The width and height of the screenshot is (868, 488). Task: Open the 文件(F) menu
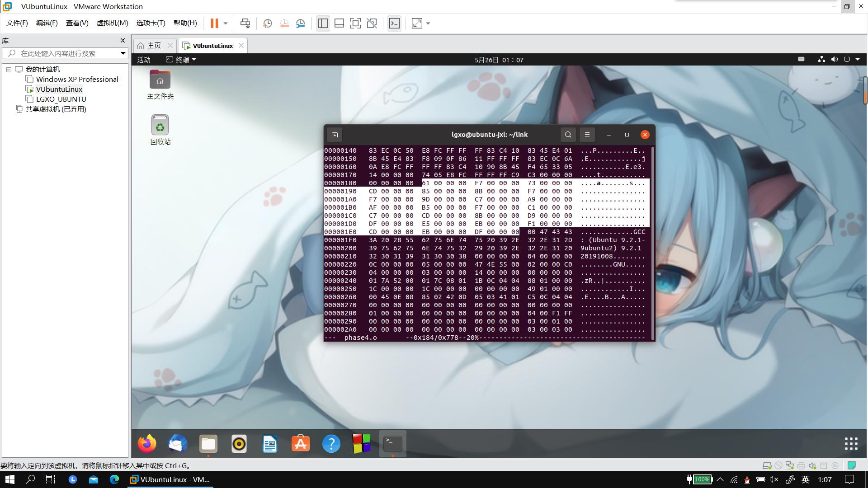(17, 23)
